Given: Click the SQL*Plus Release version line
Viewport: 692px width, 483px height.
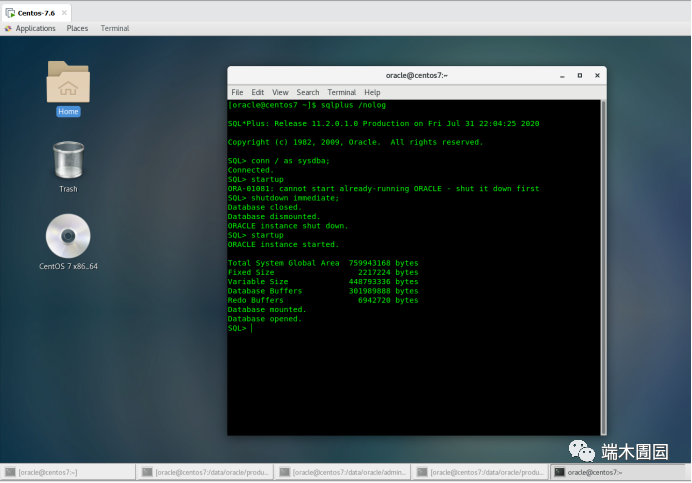Looking at the screenshot, I should [384, 124].
